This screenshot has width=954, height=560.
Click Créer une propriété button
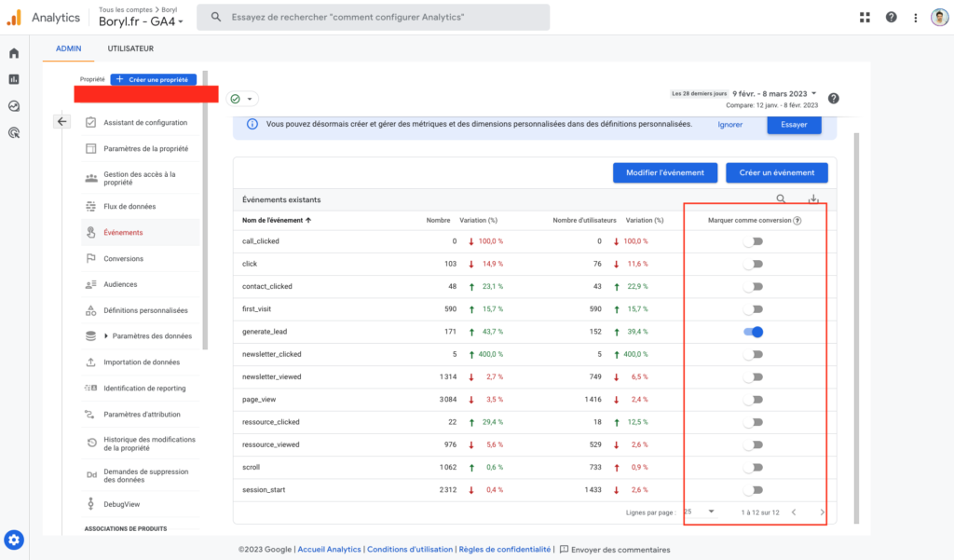tap(154, 79)
